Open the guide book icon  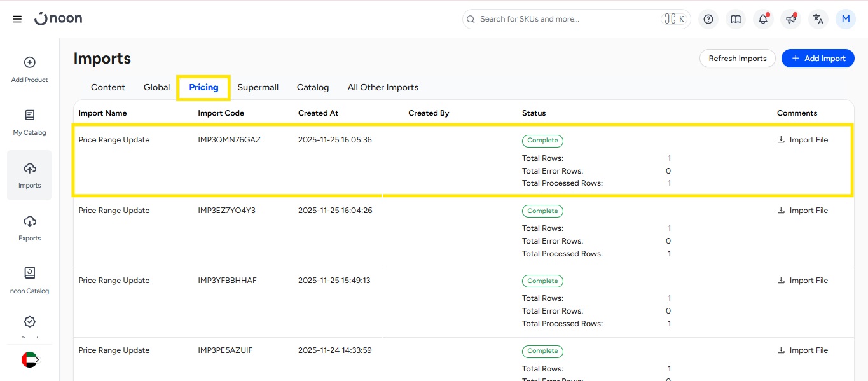pos(736,19)
